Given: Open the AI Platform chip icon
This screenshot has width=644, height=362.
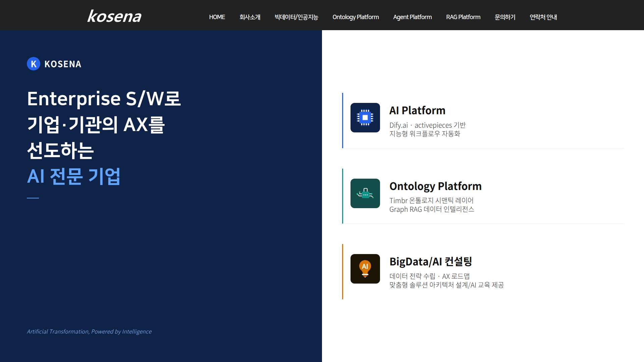Looking at the screenshot, I should tap(365, 118).
